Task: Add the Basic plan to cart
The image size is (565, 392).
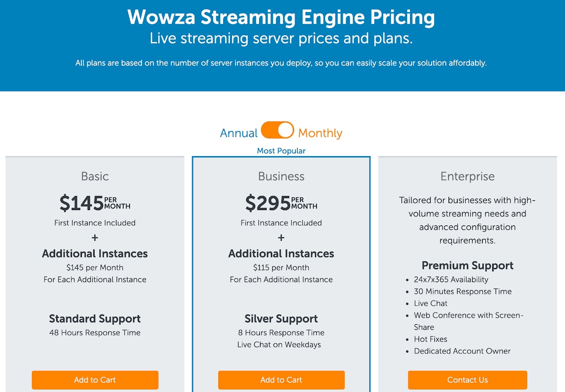Action: click(x=95, y=380)
